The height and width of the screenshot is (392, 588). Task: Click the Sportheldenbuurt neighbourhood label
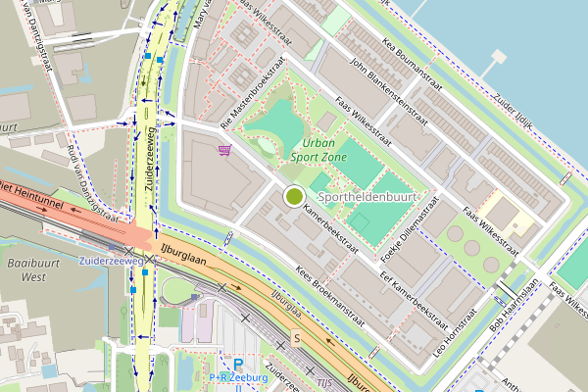367,197
